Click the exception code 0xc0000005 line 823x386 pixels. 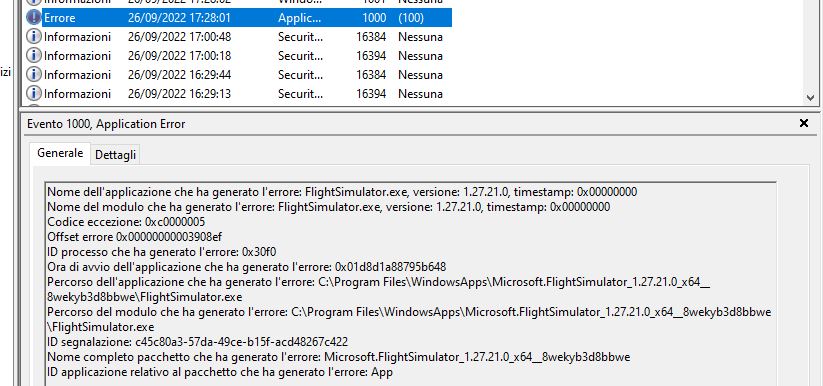tap(126, 222)
